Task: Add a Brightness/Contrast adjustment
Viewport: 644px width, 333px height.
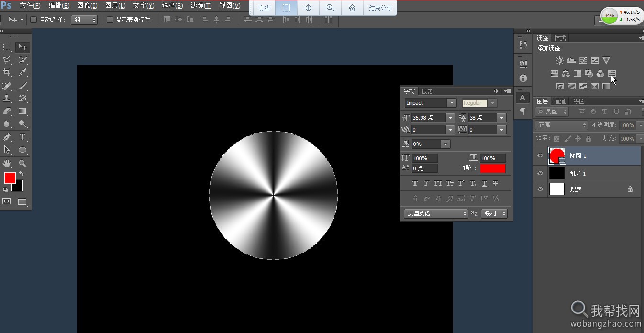Action: [560, 61]
